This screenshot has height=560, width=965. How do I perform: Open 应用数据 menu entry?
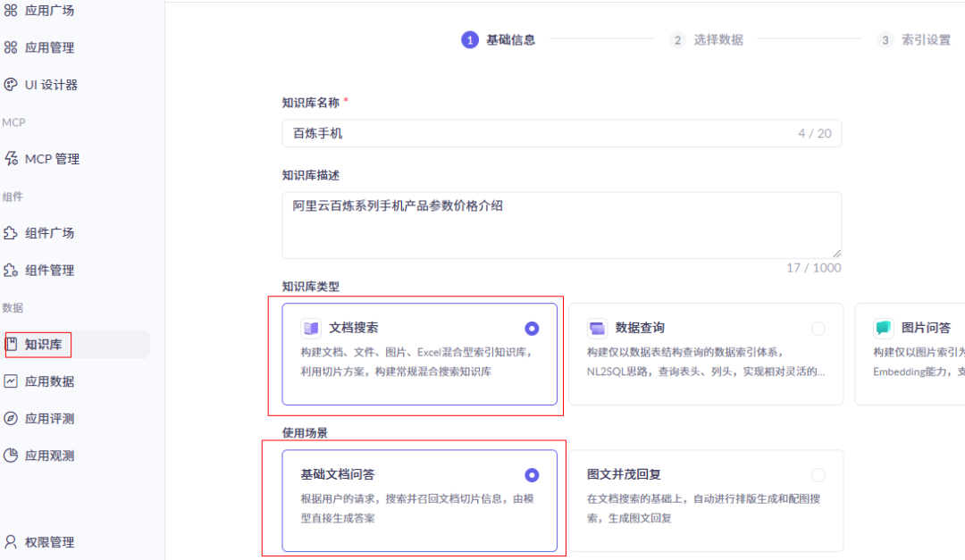(50, 381)
